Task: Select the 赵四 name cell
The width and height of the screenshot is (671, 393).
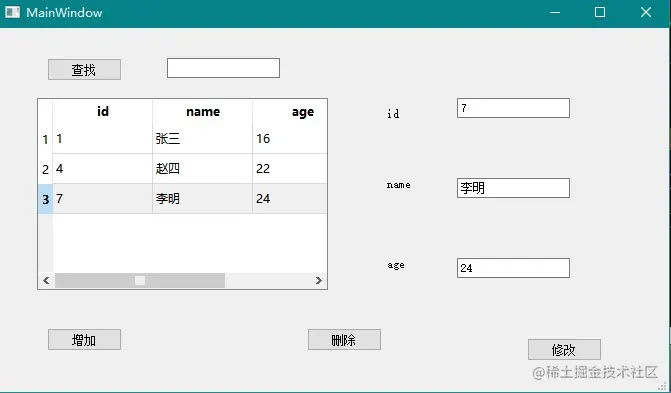Action: 202,169
